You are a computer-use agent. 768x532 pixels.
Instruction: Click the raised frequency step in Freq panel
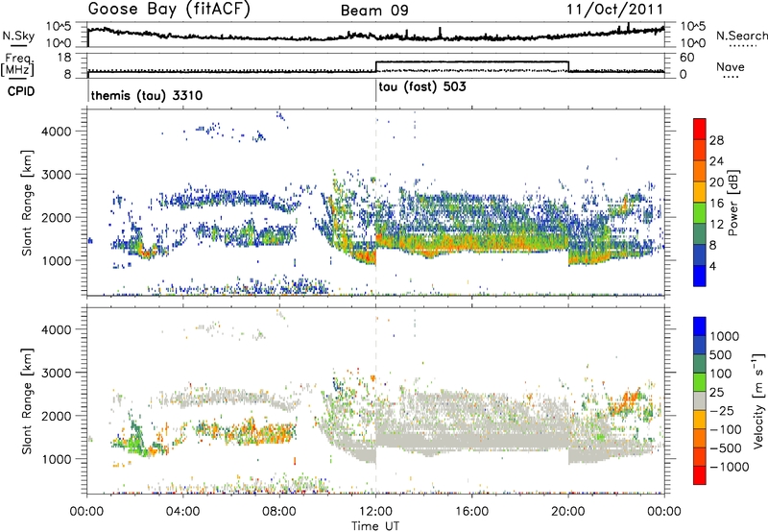coord(471,61)
